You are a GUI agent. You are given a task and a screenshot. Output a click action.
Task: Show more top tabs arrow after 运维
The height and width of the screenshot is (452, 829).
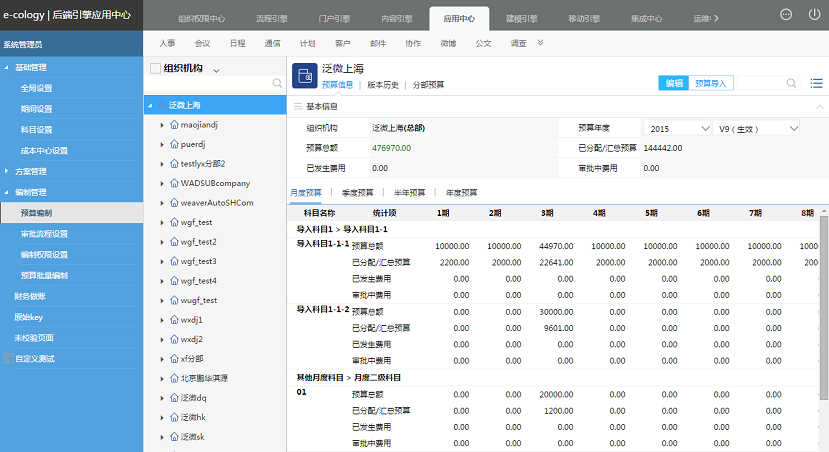[716, 19]
